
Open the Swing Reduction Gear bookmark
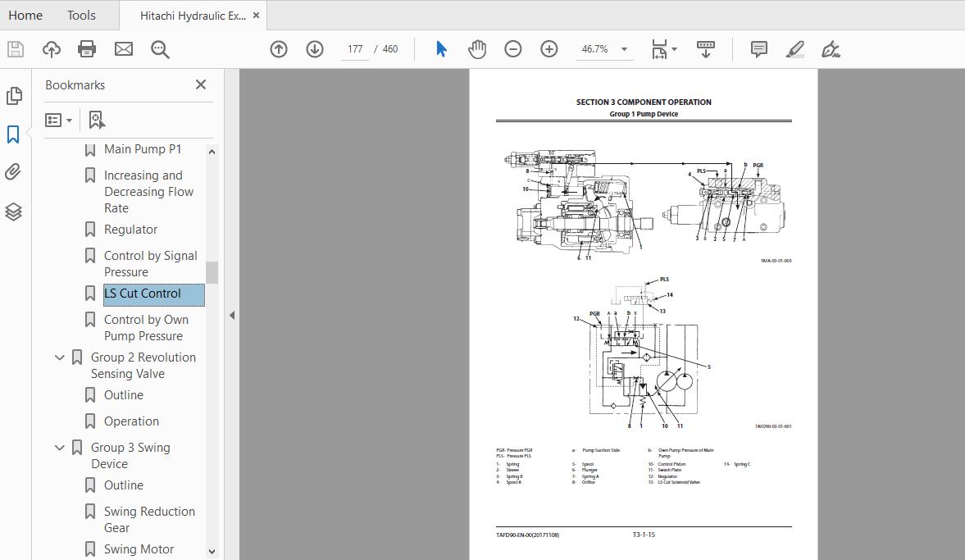(x=149, y=519)
